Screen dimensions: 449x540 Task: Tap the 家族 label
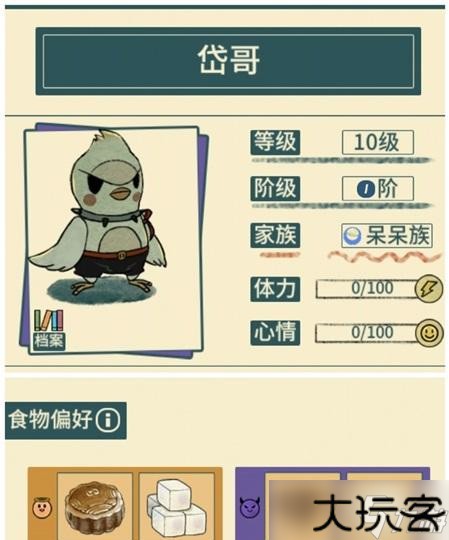point(275,236)
